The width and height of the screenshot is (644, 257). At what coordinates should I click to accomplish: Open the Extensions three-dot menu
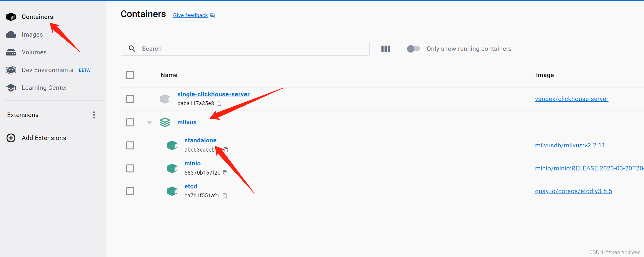pos(94,115)
